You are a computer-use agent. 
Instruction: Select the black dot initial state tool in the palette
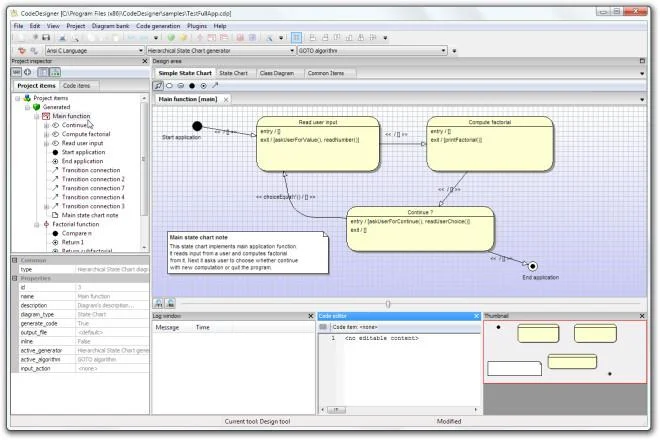[x=192, y=86]
